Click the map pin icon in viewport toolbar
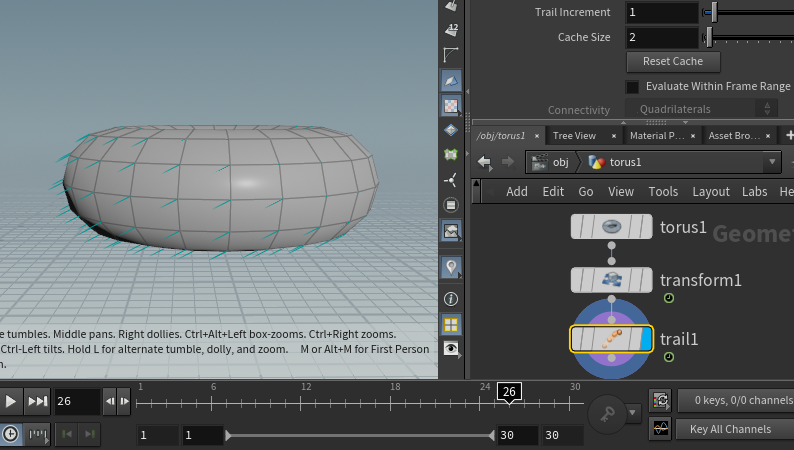Image resolution: width=794 pixels, height=450 pixels. point(451,267)
